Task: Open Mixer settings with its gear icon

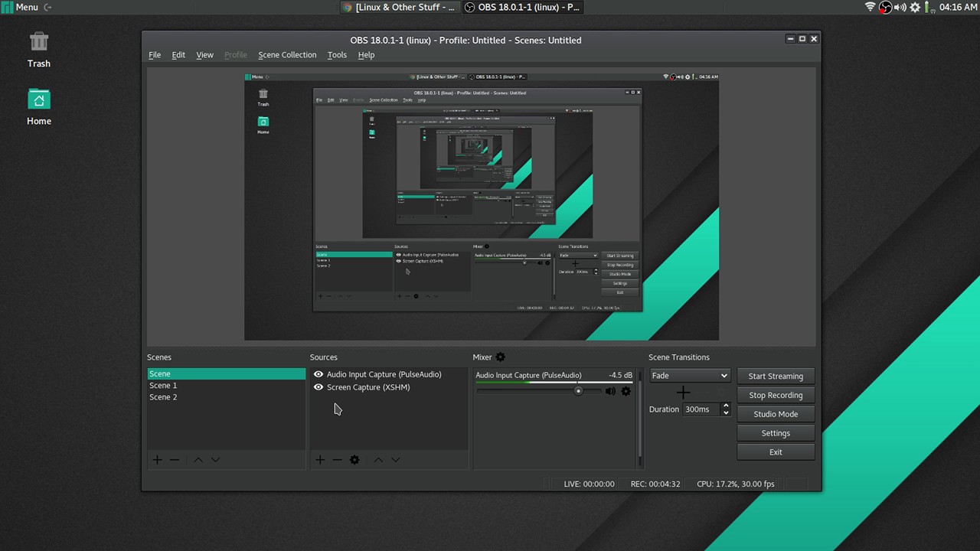Action: pos(500,357)
